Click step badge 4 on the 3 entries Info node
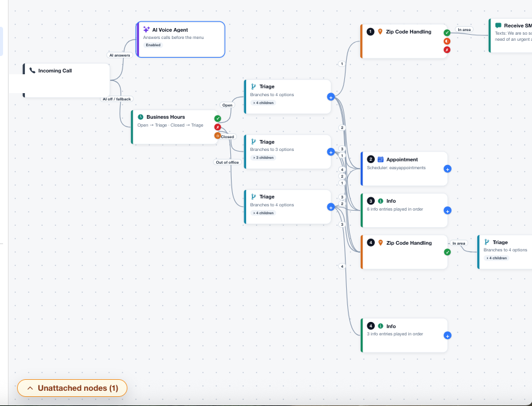Image resolution: width=532 pixels, height=406 pixels. (x=371, y=326)
